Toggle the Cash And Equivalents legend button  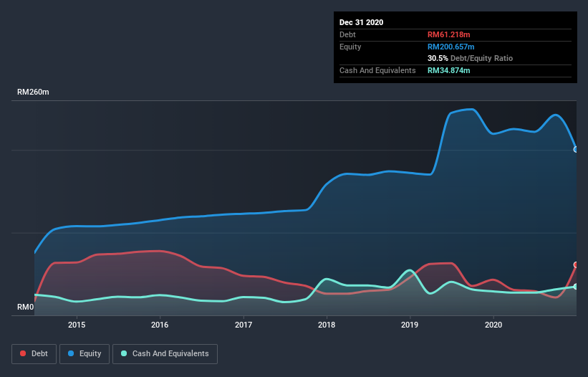165,354
